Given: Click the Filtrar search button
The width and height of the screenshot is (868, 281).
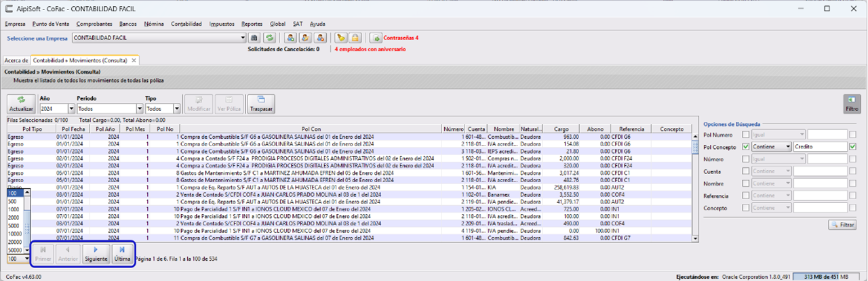Looking at the screenshot, I should 843,224.
